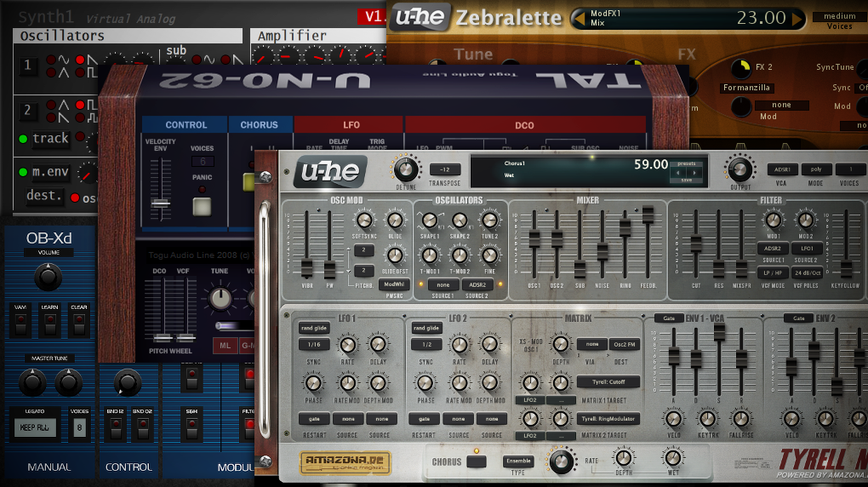
Task: Open the Transpose -12 selector
Action: [x=444, y=169]
